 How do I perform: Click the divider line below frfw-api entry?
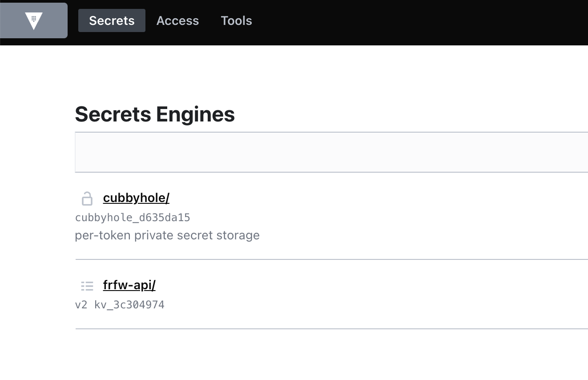pyautogui.click(x=331, y=329)
